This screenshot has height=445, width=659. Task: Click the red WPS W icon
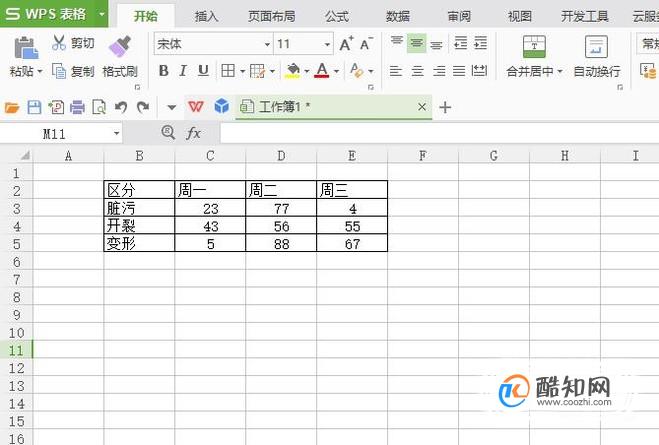(195, 107)
